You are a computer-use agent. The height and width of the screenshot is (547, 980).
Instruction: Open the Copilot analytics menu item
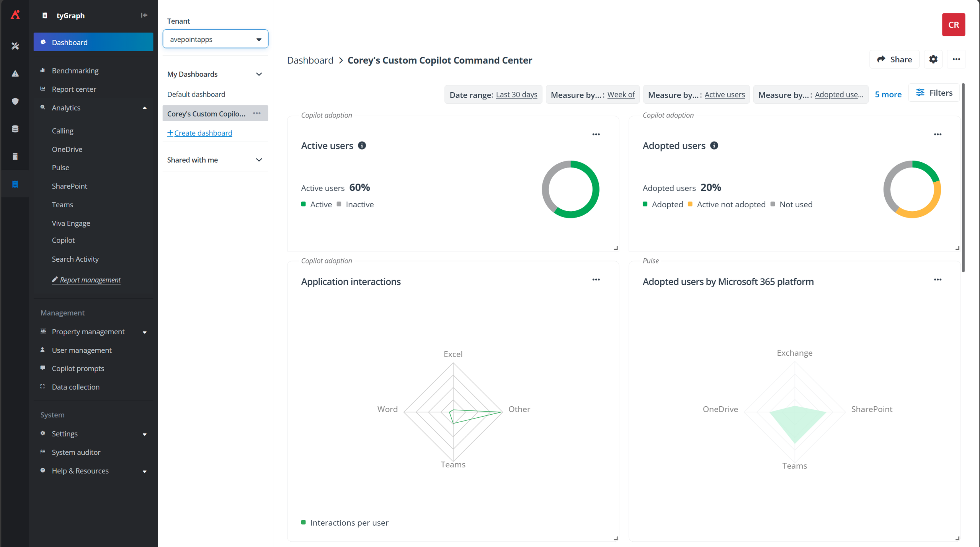[63, 240]
